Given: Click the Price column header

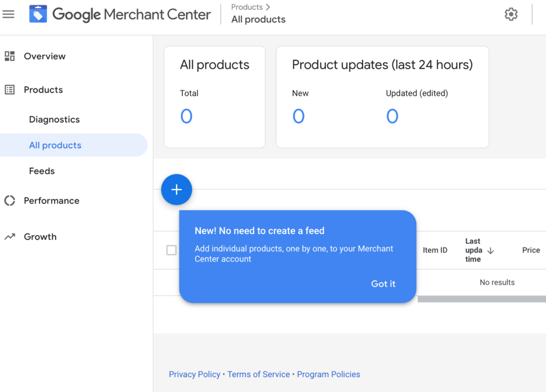Looking at the screenshot, I should (531, 250).
